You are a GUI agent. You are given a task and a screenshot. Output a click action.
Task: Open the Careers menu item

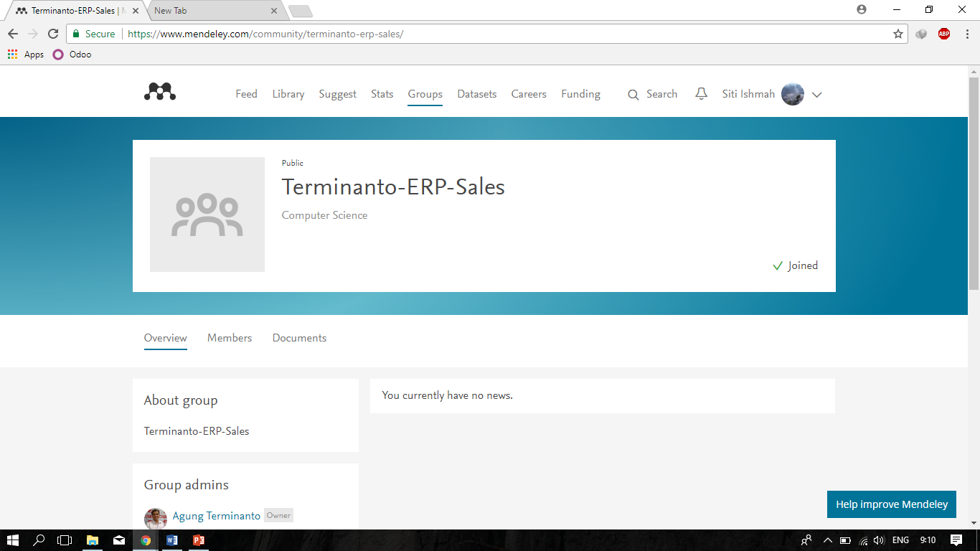point(529,94)
